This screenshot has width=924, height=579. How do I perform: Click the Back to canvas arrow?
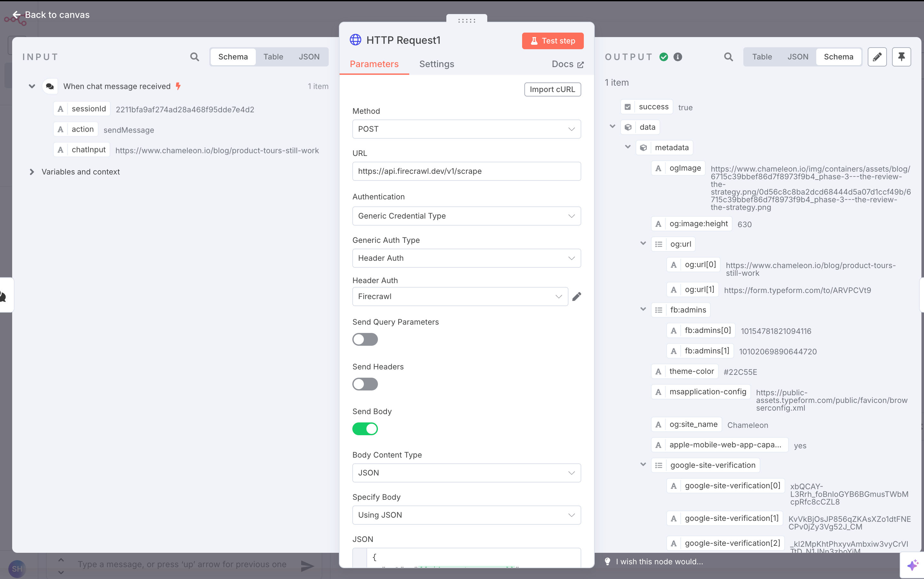pyautogui.click(x=16, y=15)
